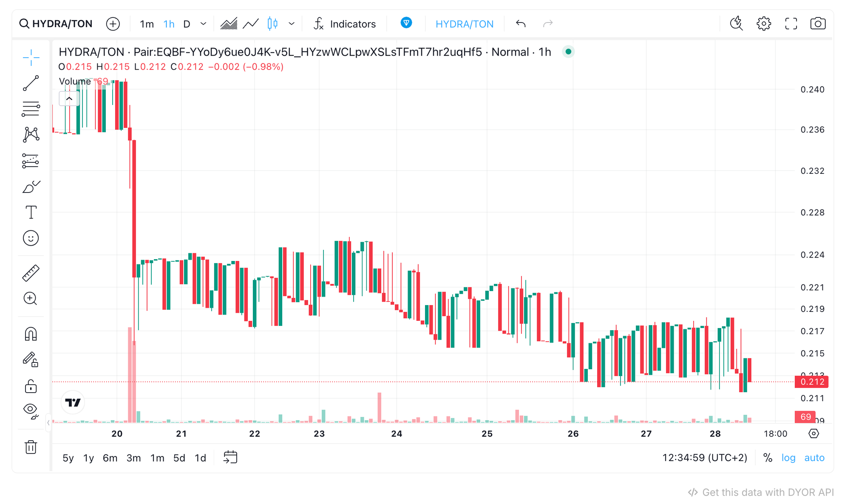
Task: Undo the last chart action
Action: point(521,24)
